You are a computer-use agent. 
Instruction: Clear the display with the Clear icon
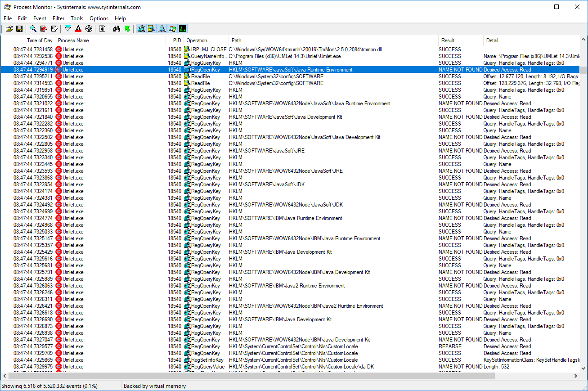[54, 29]
